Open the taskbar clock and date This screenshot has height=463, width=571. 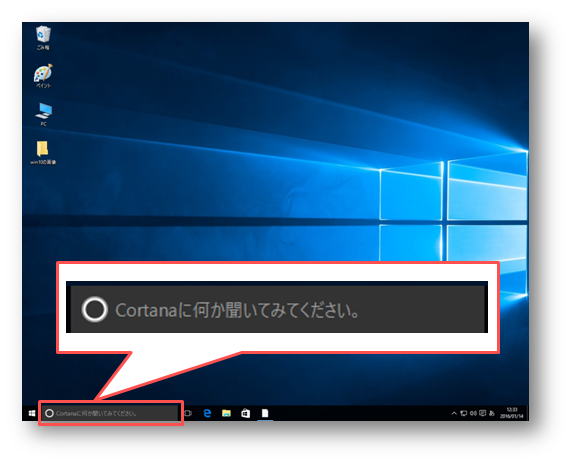[512, 413]
